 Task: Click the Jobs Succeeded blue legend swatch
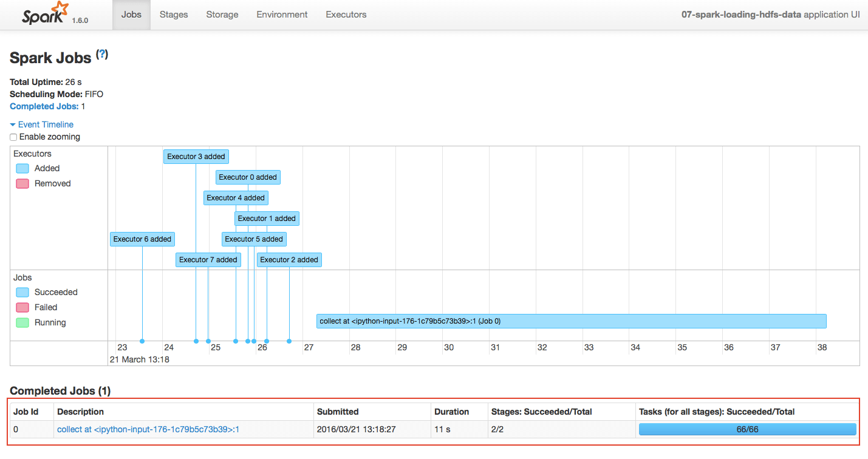tap(22, 293)
